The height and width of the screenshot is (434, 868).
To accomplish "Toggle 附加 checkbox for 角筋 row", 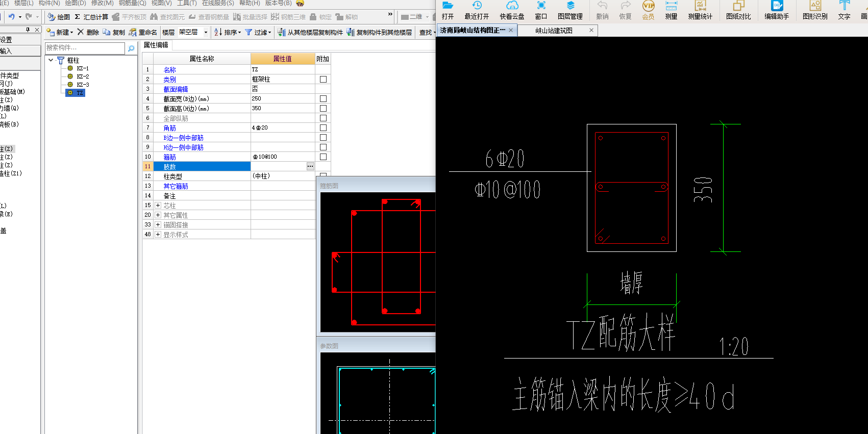I will [323, 127].
